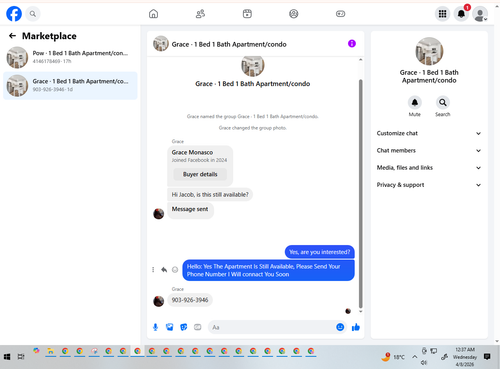
Task: Open the Copilot icon on taskbar
Action: coord(36,351)
